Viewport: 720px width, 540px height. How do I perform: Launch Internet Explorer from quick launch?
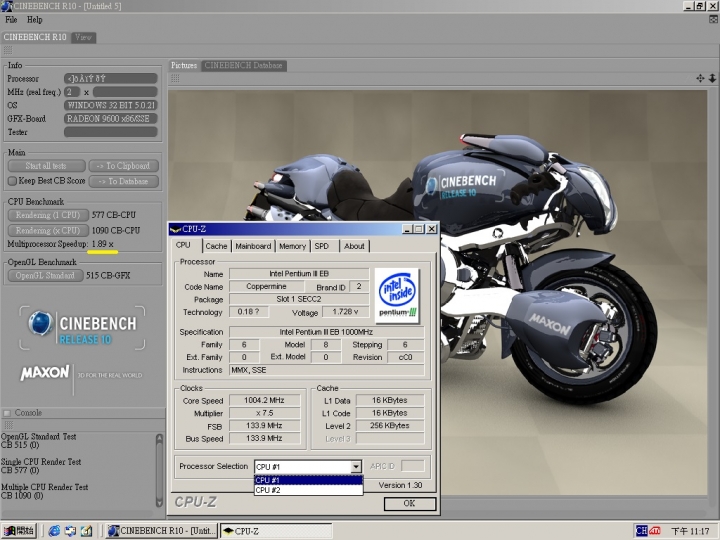(54, 531)
